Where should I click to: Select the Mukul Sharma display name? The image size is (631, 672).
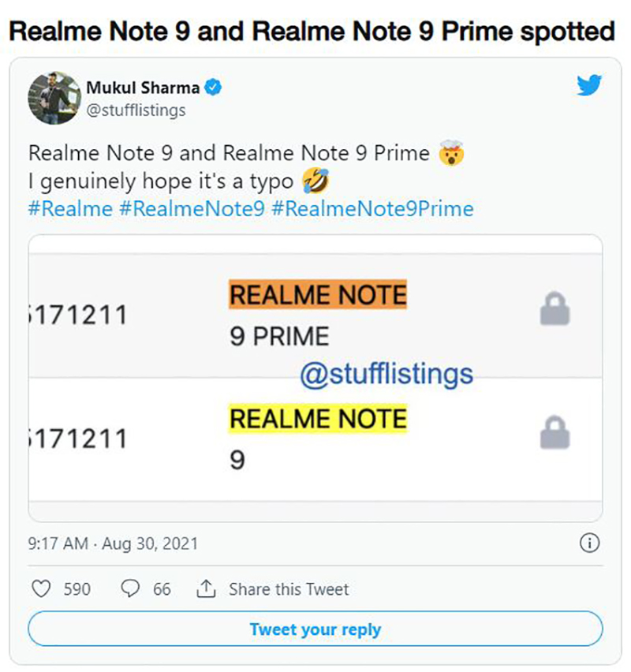coord(142,88)
